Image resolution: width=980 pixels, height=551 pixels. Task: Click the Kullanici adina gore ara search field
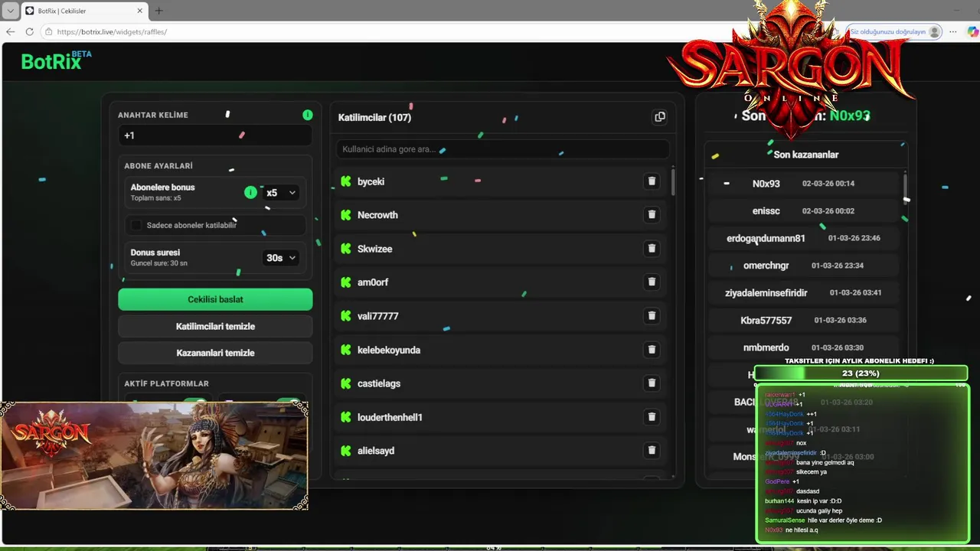[x=502, y=149]
